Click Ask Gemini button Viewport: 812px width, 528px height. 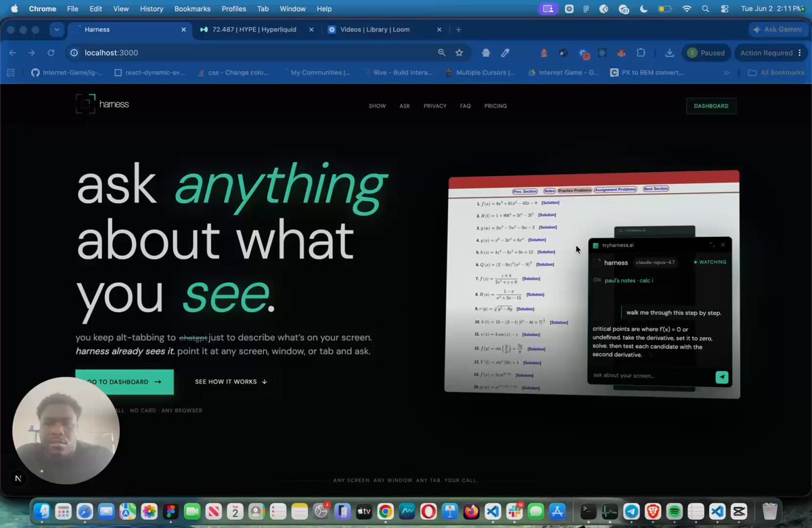coord(777,30)
